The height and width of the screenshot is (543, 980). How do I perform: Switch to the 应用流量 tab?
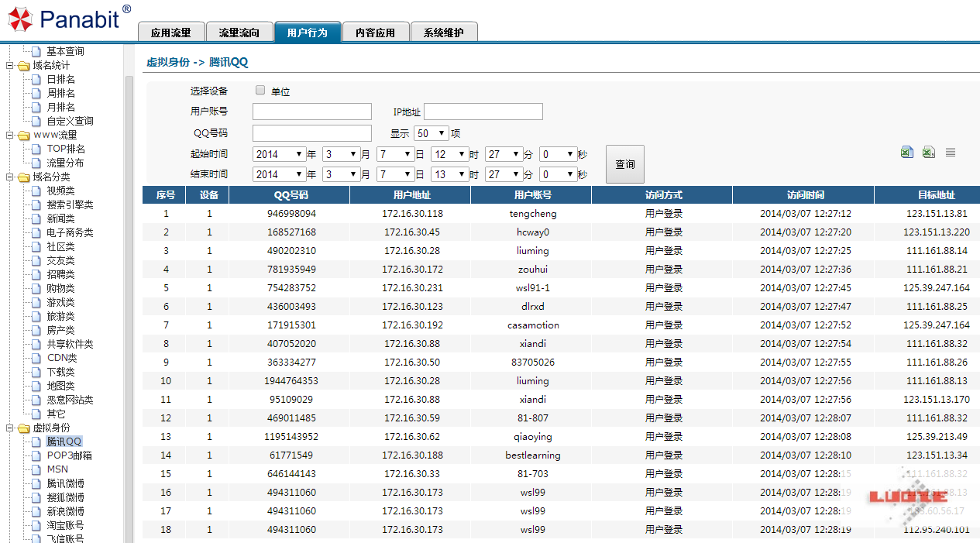[170, 32]
